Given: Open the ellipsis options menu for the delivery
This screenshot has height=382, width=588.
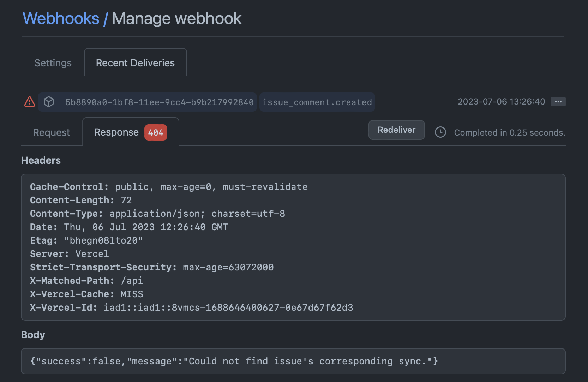Looking at the screenshot, I should click(558, 102).
